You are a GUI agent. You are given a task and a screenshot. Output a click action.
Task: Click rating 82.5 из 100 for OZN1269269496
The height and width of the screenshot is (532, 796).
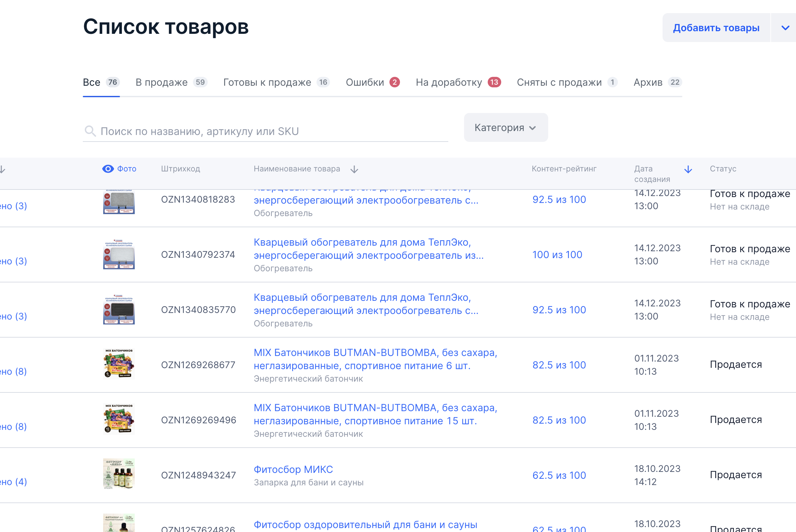559,420
